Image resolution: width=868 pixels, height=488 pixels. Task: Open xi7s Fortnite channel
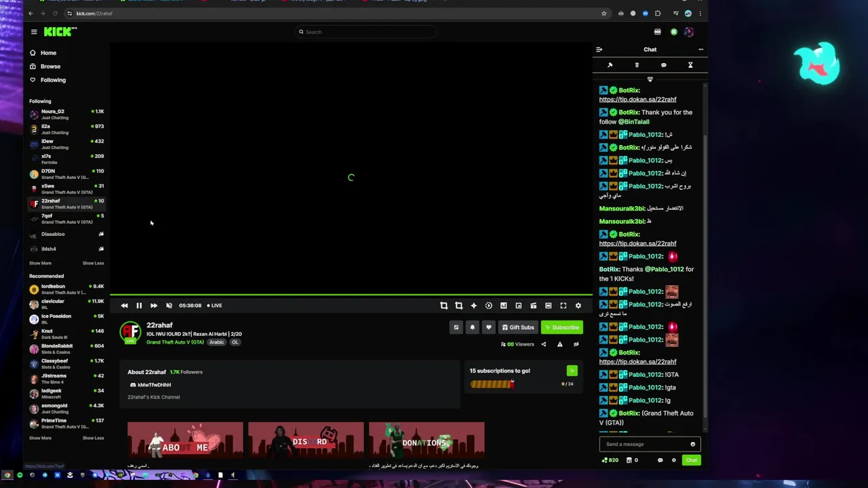pyautogui.click(x=66, y=159)
